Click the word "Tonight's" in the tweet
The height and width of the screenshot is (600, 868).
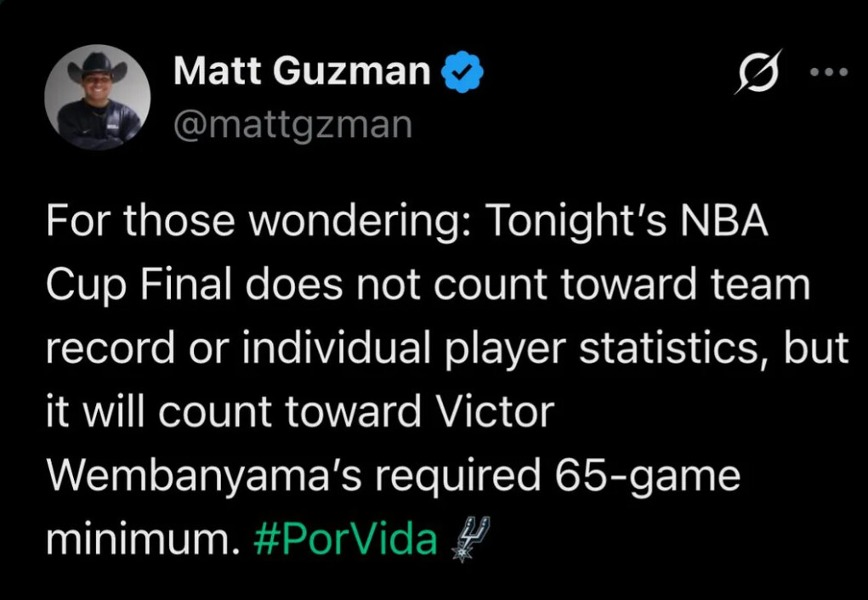(x=578, y=223)
